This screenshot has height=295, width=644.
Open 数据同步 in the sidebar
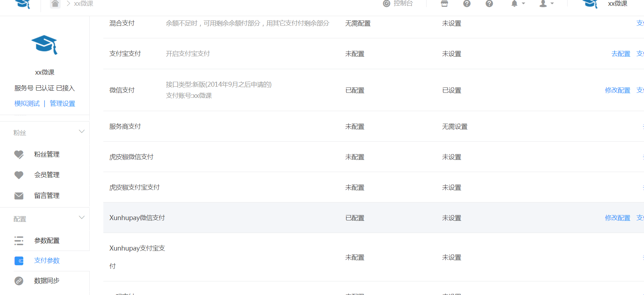coord(47,281)
